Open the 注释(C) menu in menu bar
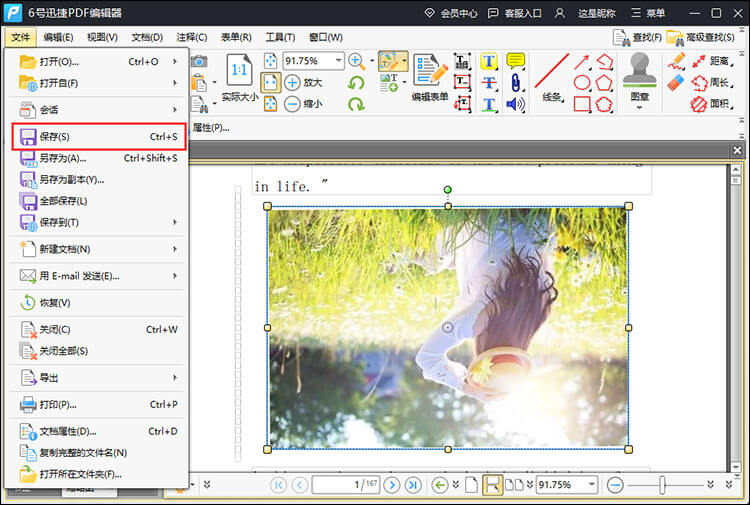This screenshot has width=750, height=505. coord(190,37)
